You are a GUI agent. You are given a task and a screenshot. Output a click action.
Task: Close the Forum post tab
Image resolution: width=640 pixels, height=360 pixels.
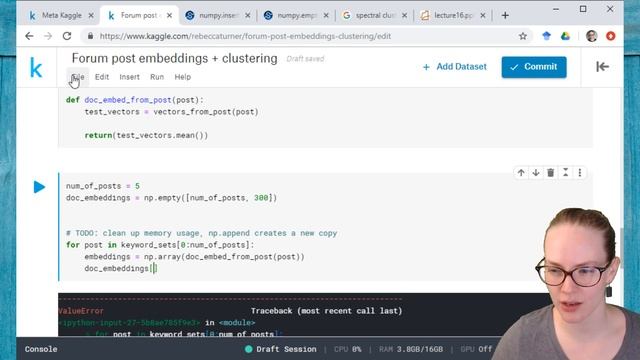169,16
